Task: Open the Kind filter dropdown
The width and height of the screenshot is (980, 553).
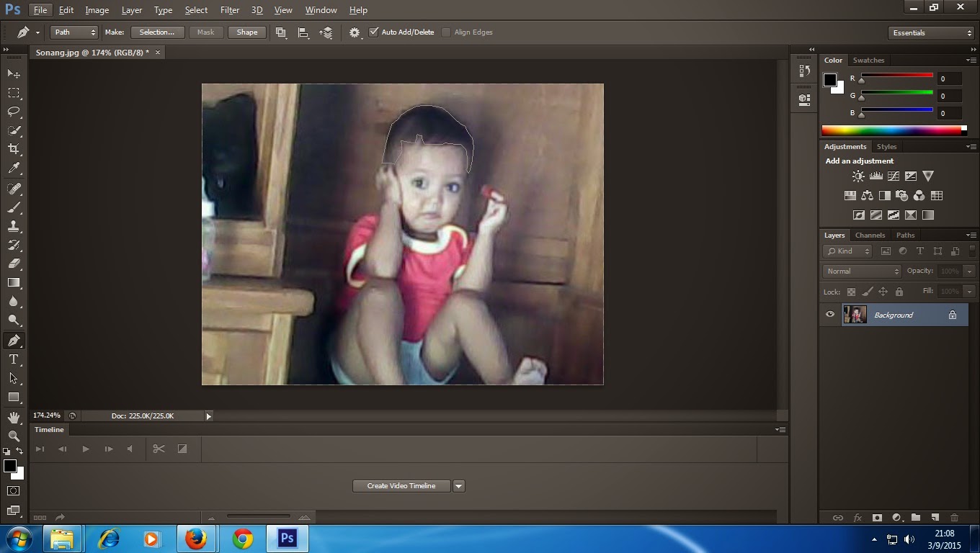Action: (847, 251)
